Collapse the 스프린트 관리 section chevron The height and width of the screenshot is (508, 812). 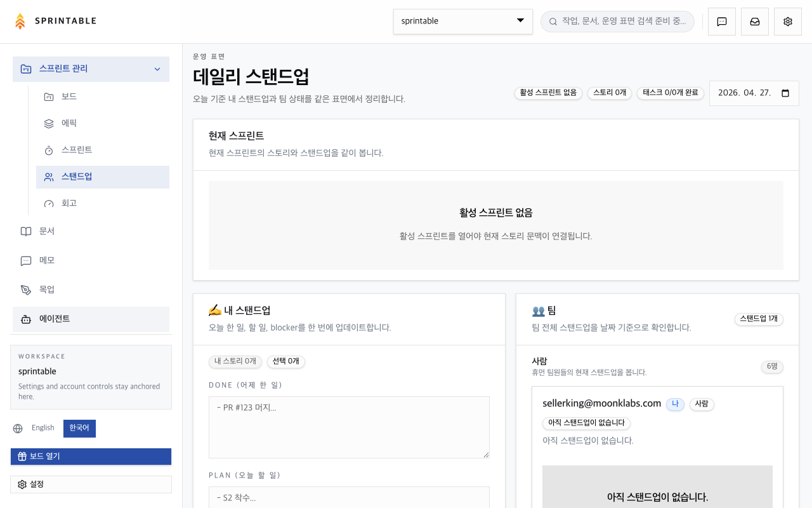(x=157, y=69)
